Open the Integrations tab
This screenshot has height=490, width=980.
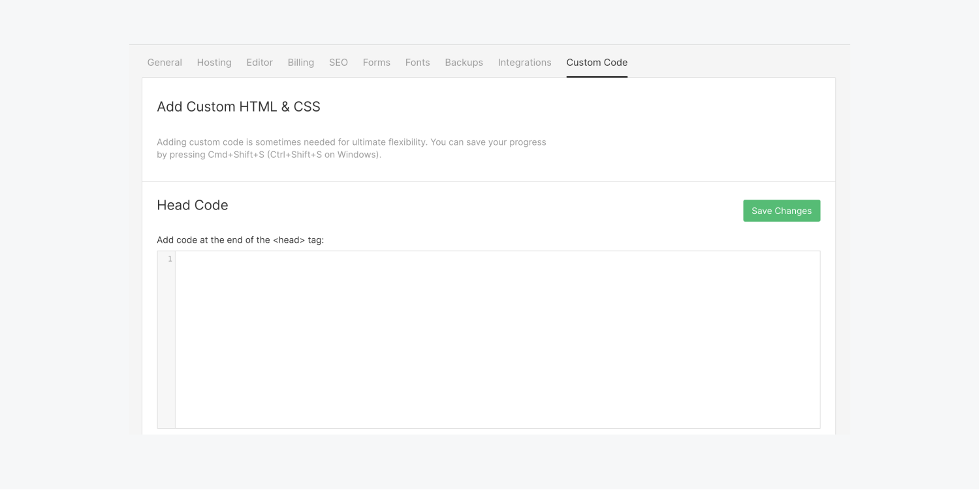coord(525,63)
